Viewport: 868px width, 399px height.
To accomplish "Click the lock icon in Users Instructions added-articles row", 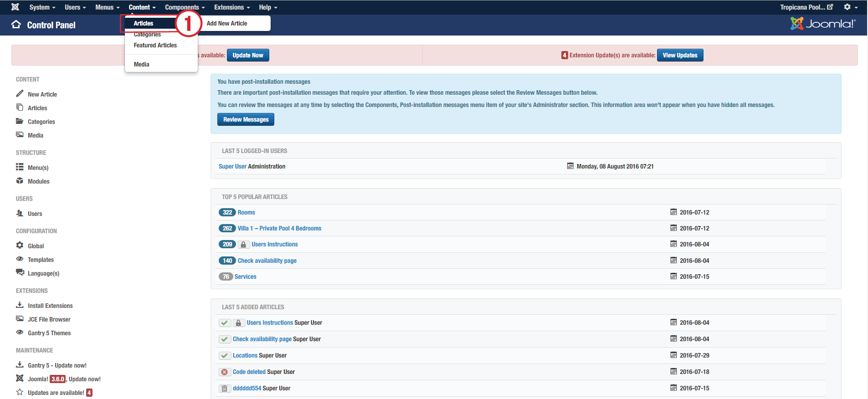I will [238, 323].
